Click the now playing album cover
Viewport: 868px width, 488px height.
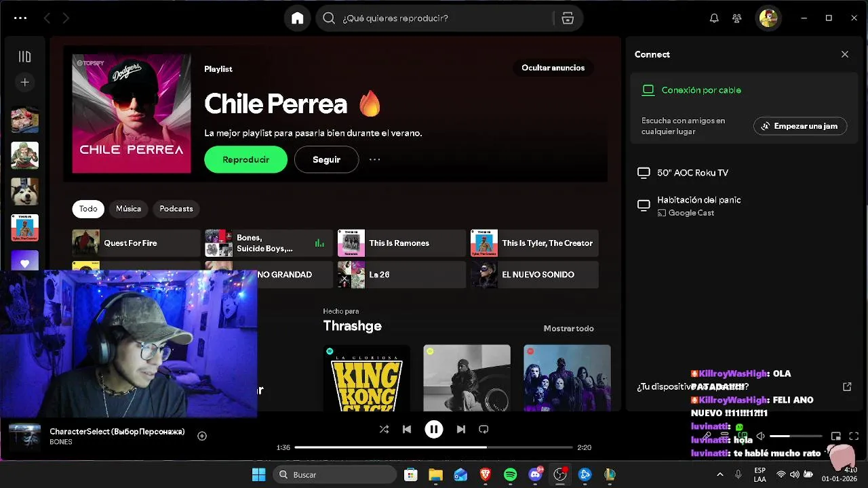[x=24, y=437]
